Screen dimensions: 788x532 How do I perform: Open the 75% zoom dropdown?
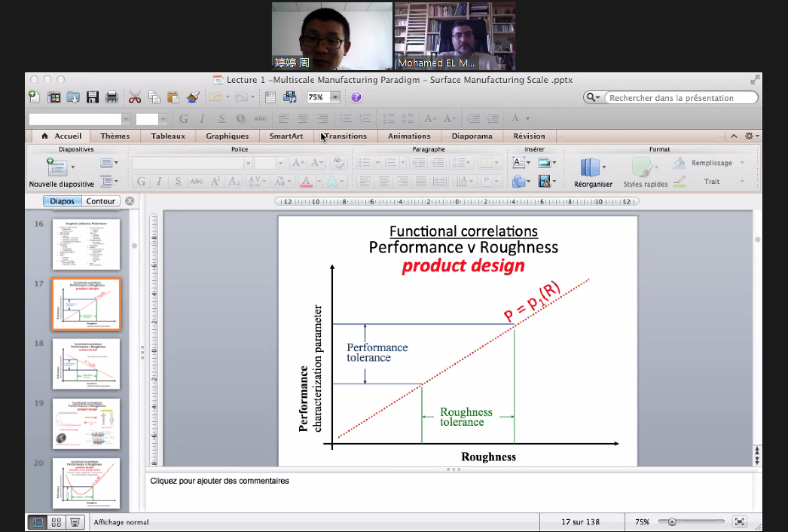[x=334, y=97]
